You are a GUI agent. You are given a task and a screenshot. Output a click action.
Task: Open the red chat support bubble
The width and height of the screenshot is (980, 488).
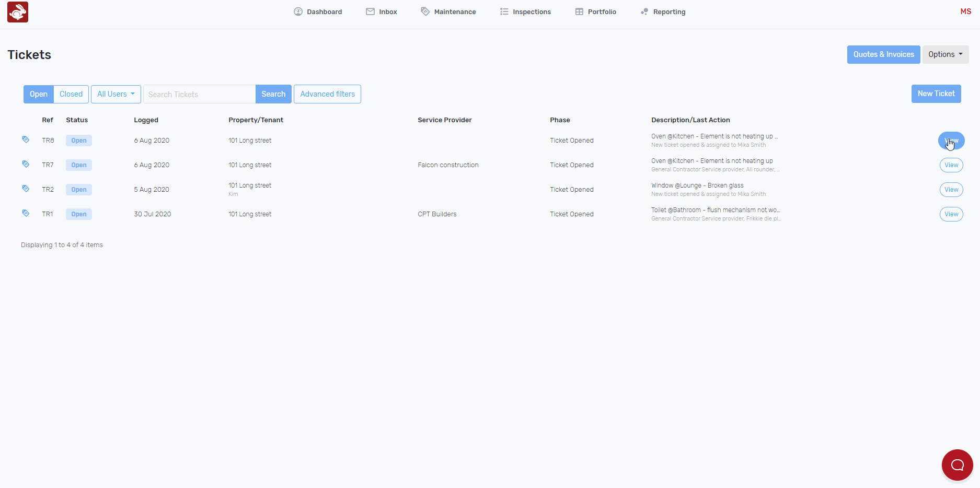point(957,464)
